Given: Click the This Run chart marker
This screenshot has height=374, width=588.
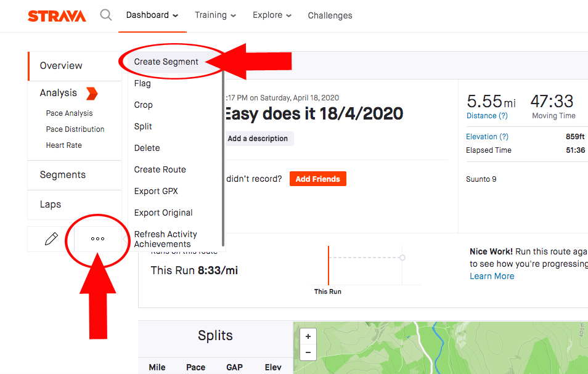Looking at the screenshot, I should click(x=328, y=266).
